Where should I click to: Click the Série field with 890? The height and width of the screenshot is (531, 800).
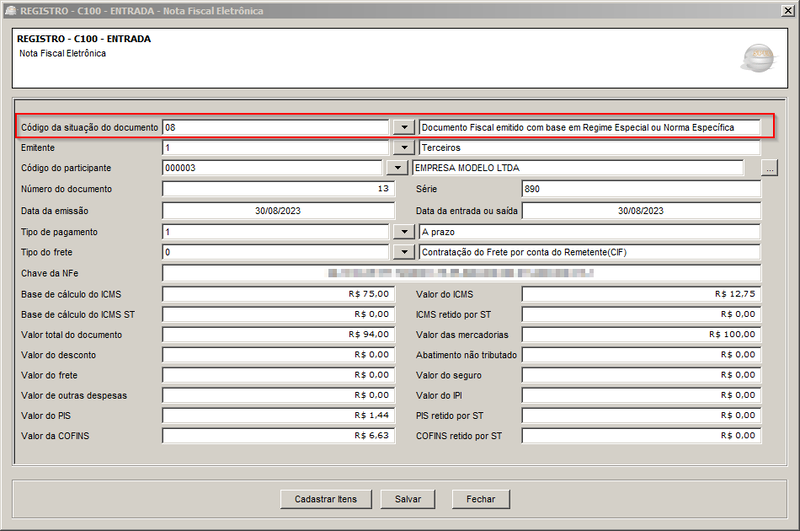coord(641,189)
